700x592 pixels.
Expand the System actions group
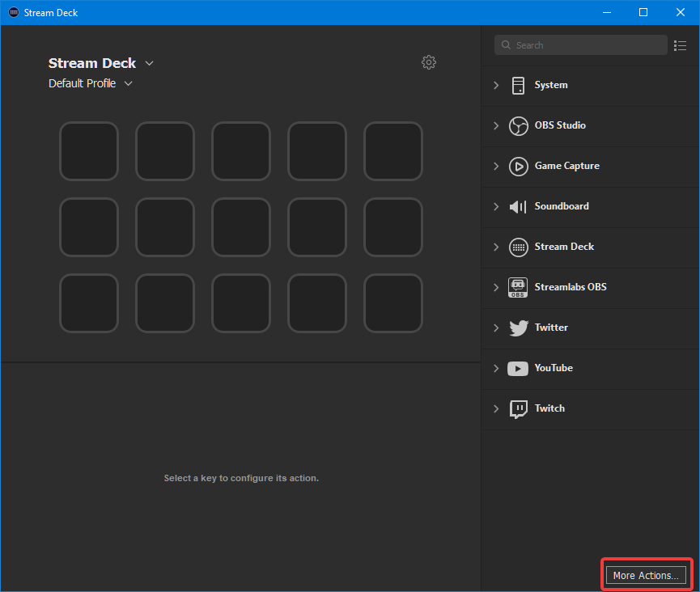pyautogui.click(x=496, y=85)
